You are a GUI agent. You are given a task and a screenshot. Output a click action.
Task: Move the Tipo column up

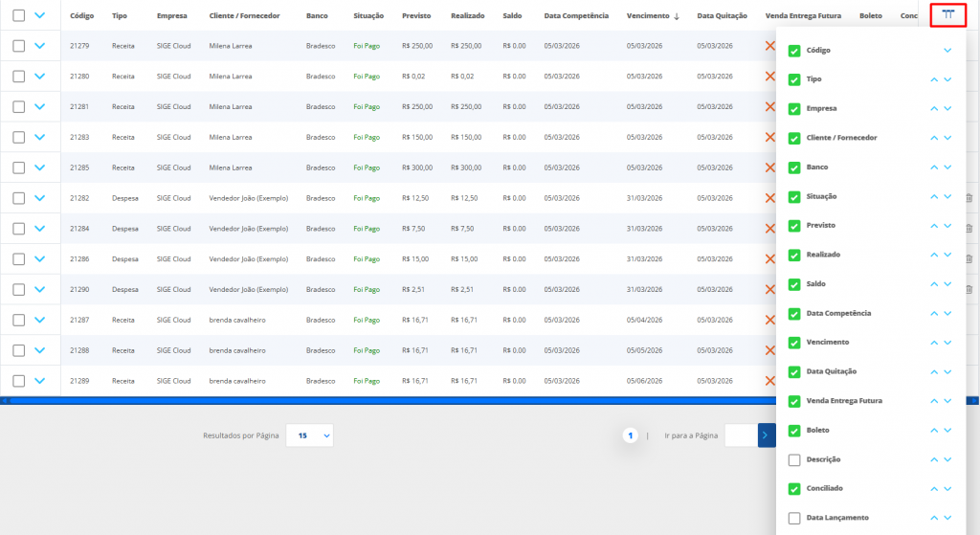[934, 79]
